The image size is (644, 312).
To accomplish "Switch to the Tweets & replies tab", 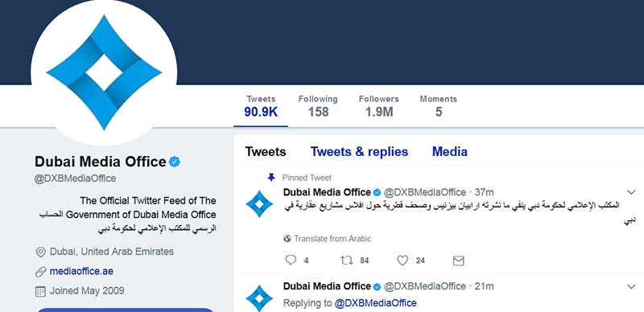I will click(x=359, y=151).
